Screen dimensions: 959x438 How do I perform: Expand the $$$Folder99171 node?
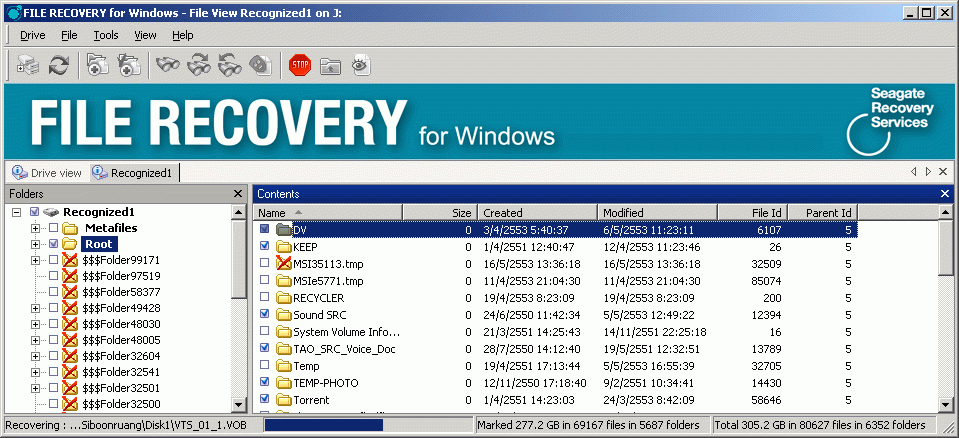(x=35, y=260)
